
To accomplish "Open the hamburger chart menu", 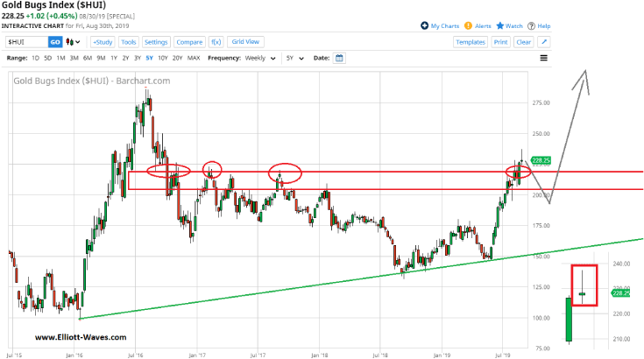I will click(x=544, y=58).
